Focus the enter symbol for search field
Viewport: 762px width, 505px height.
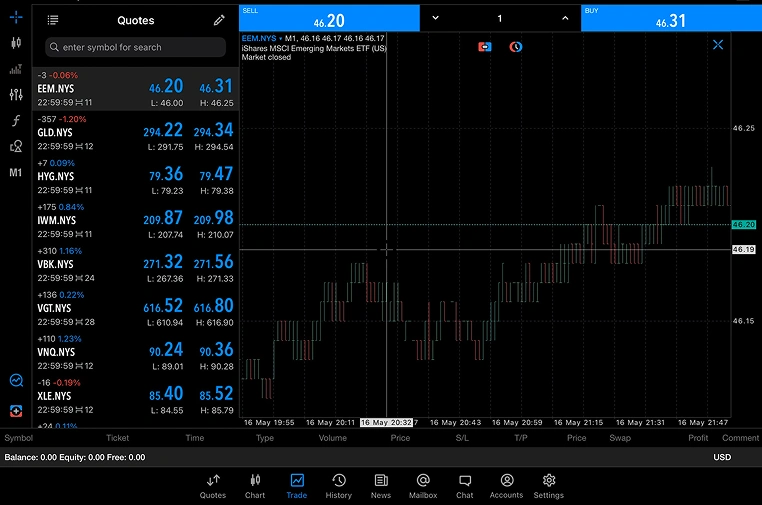click(x=136, y=47)
